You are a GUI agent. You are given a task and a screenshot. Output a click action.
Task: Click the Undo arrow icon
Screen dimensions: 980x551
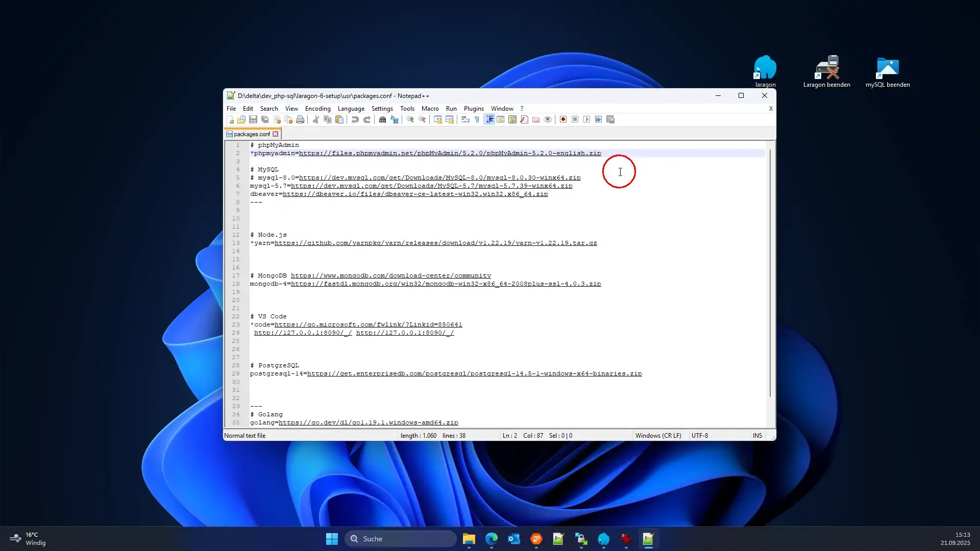point(355,119)
